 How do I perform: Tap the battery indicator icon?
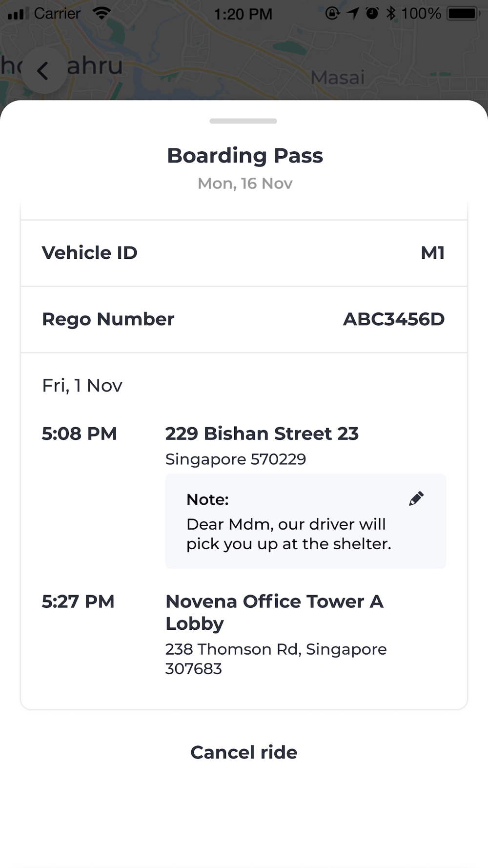pyautogui.click(x=463, y=13)
